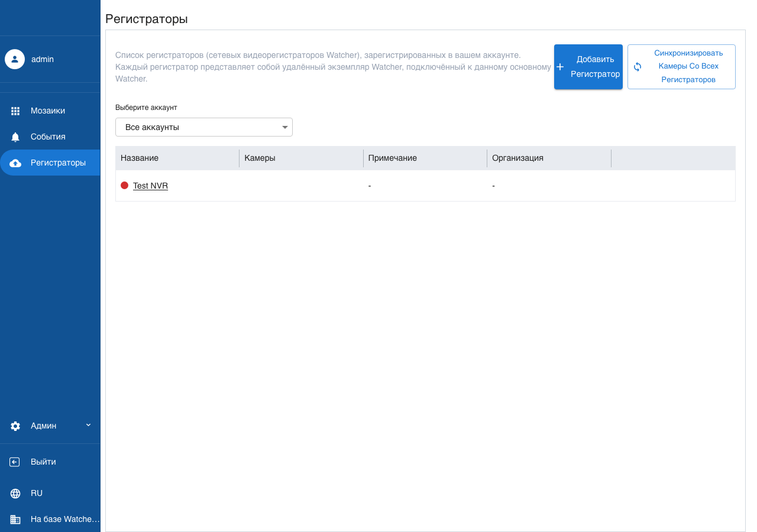757x532 pixels.
Task: Click Синхронизировать Камеры Со Всех Регистраторов
Action: tap(681, 67)
